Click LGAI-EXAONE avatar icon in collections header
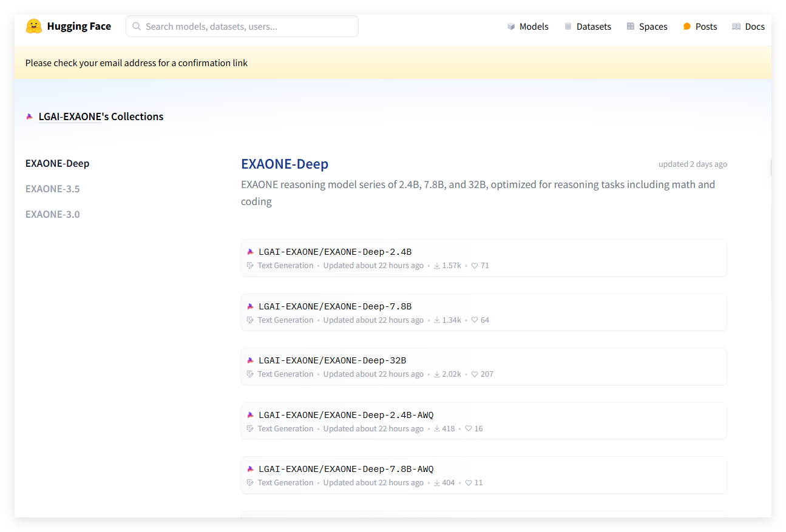 [30, 116]
